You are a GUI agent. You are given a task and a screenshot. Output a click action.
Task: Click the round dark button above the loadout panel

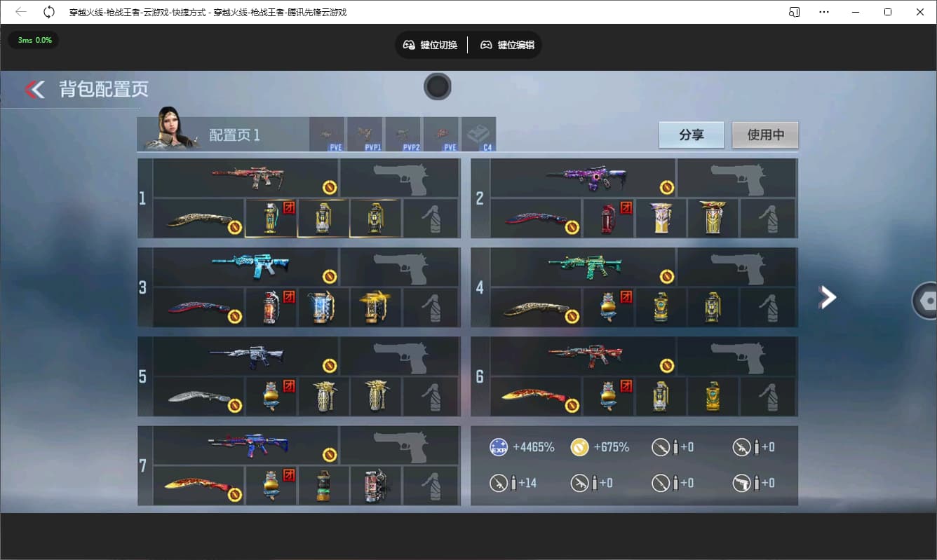pyautogui.click(x=437, y=87)
